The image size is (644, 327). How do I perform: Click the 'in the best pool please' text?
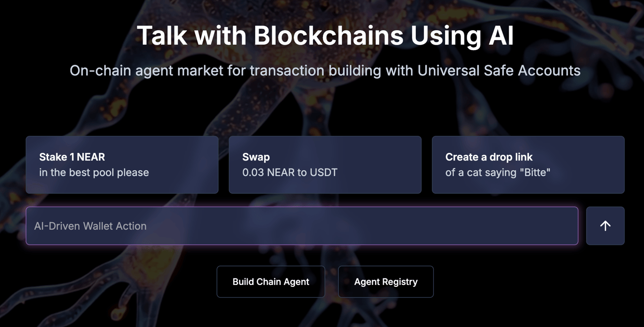pyautogui.click(x=94, y=173)
